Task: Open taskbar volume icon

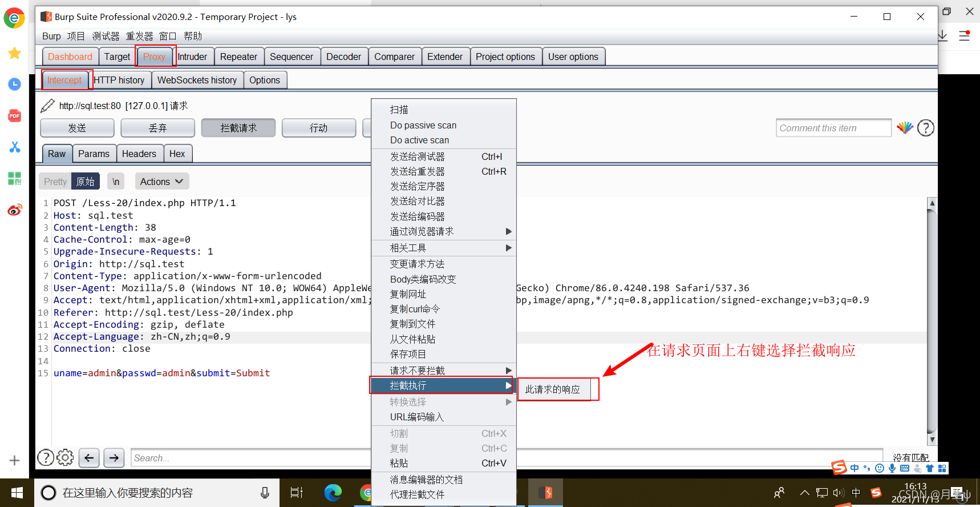Action: (838, 493)
